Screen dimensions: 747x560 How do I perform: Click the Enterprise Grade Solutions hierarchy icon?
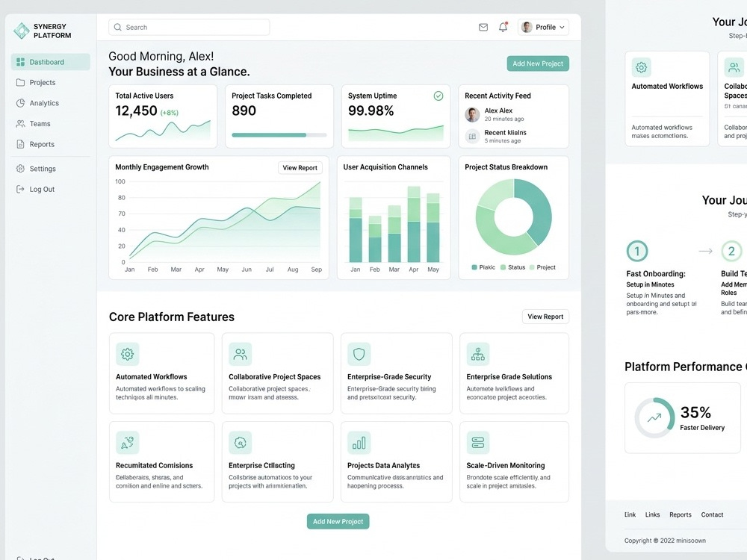click(x=478, y=354)
